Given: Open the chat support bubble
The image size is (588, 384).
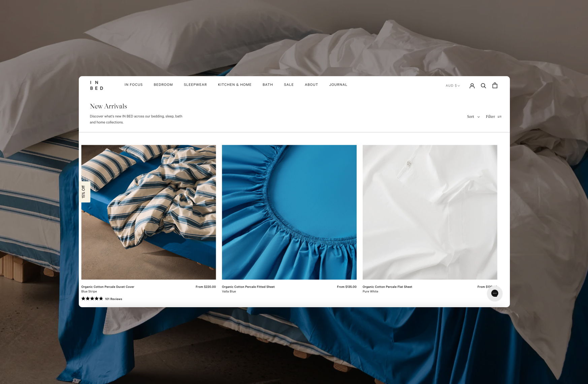Looking at the screenshot, I should (x=494, y=293).
